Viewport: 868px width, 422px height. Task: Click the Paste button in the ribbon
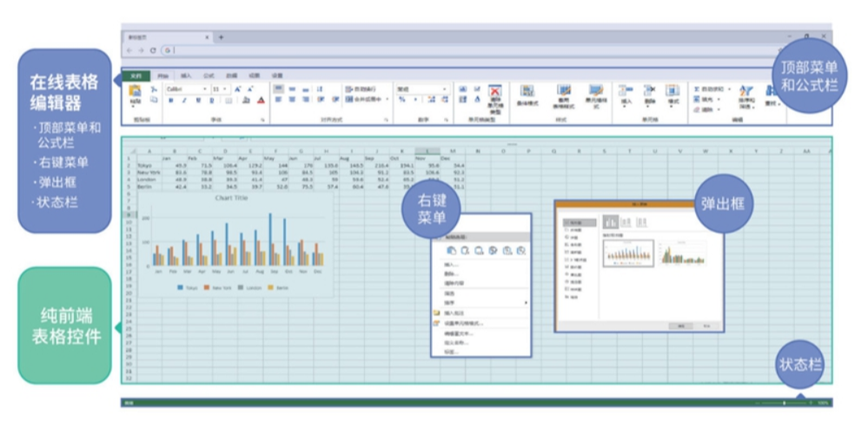tap(135, 95)
